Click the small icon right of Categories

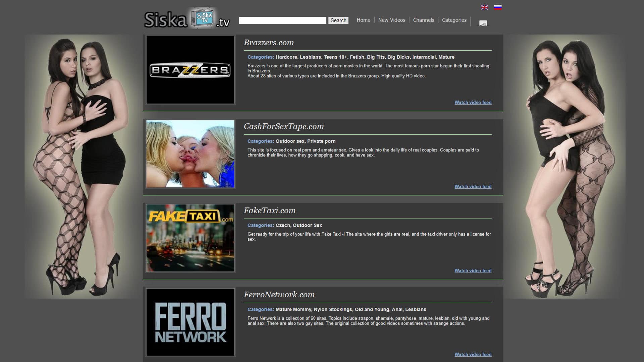tap(483, 23)
